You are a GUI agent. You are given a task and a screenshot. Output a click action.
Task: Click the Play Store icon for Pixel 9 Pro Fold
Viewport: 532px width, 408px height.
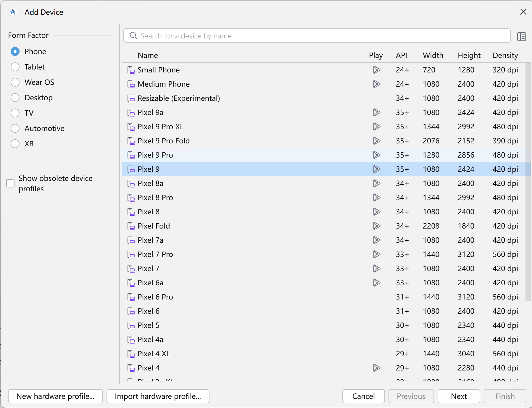pyautogui.click(x=377, y=141)
